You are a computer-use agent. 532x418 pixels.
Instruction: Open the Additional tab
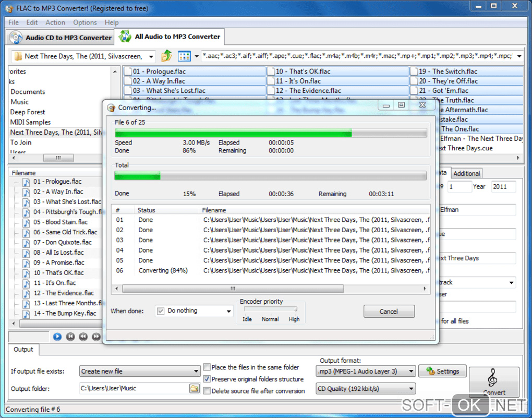[466, 174]
